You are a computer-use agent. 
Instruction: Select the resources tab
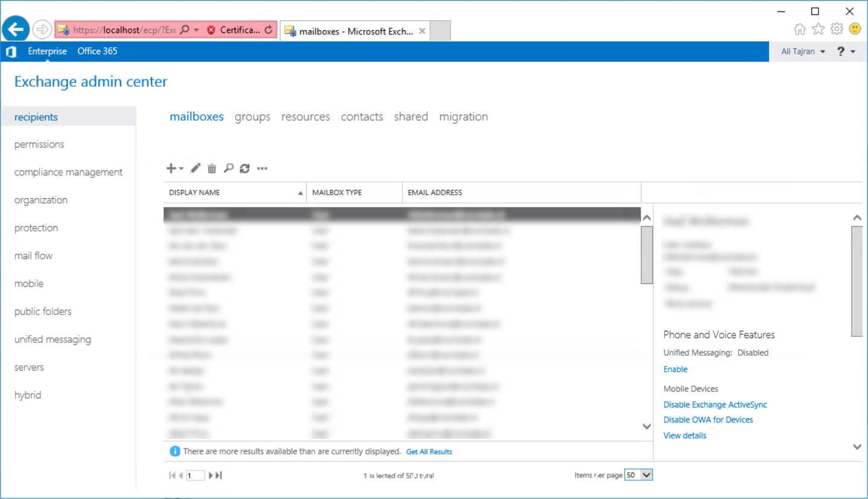click(x=306, y=117)
